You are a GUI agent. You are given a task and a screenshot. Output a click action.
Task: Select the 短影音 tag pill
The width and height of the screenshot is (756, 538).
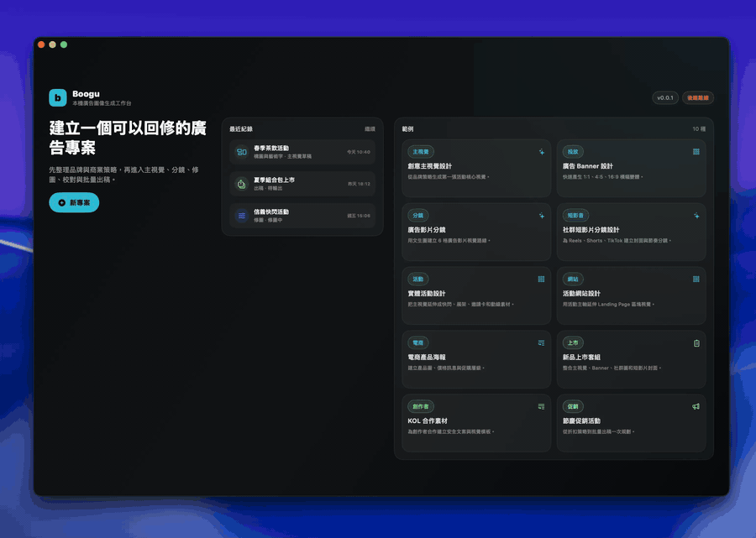(575, 216)
